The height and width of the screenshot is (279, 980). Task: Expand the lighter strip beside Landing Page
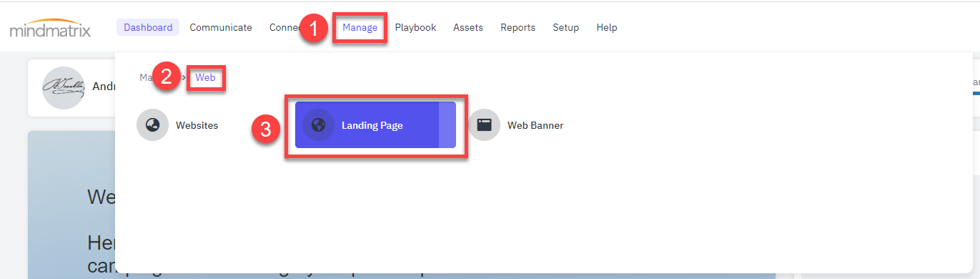(447, 125)
